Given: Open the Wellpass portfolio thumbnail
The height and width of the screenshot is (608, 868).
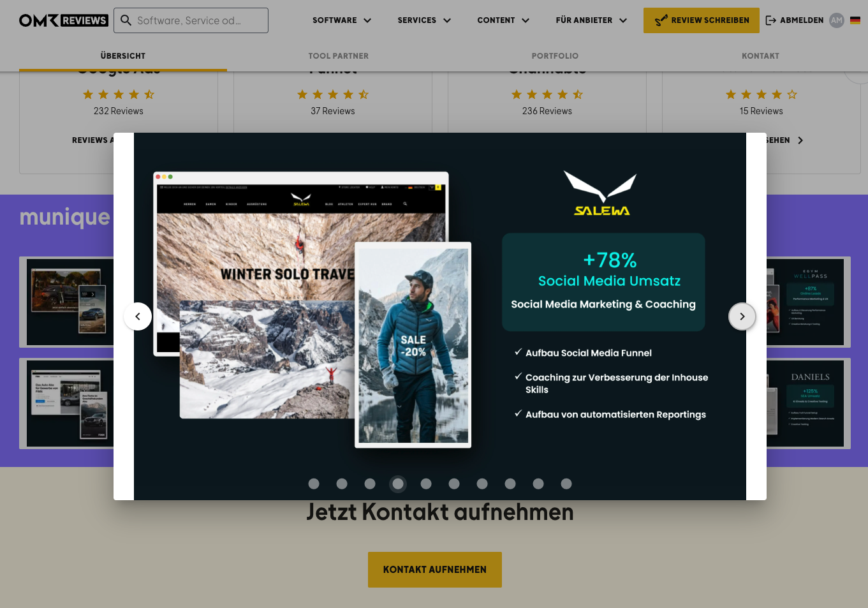Looking at the screenshot, I should click(808, 302).
